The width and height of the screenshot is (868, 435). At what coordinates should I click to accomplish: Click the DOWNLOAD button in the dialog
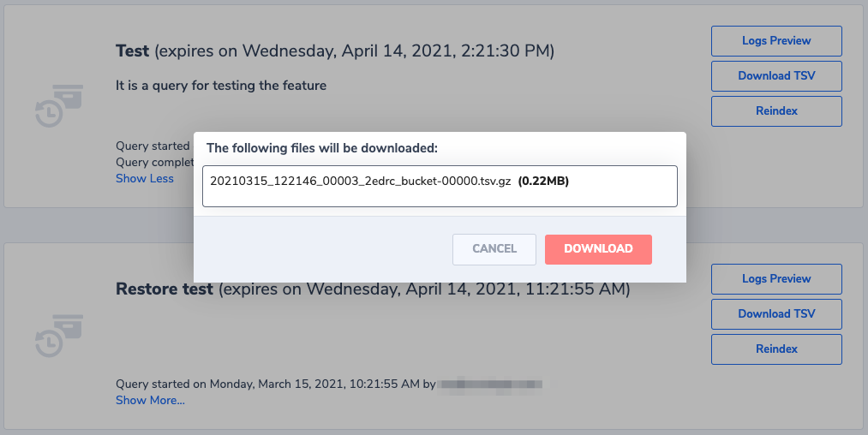coord(598,249)
